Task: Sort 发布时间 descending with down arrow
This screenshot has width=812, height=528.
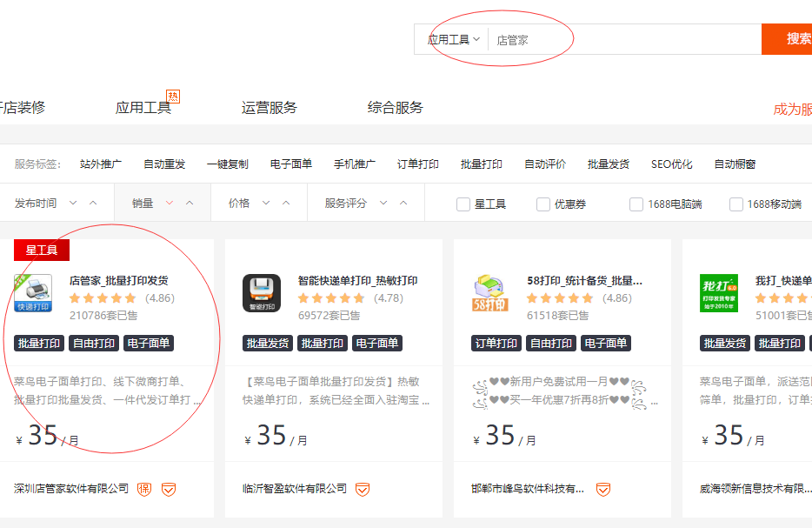Action: 73,204
